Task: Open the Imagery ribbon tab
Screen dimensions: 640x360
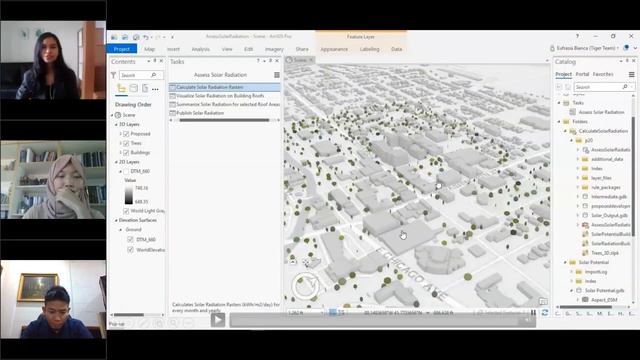Action: [274, 49]
